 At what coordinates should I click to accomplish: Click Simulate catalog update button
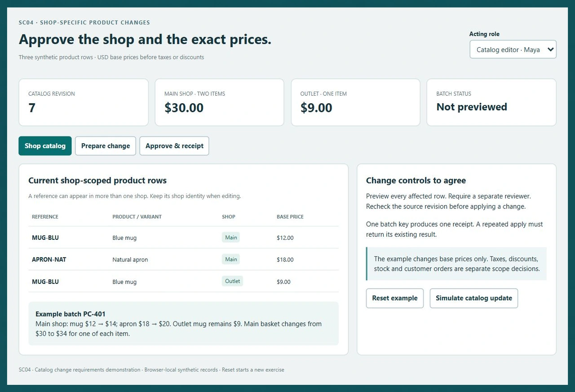[474, 298]
